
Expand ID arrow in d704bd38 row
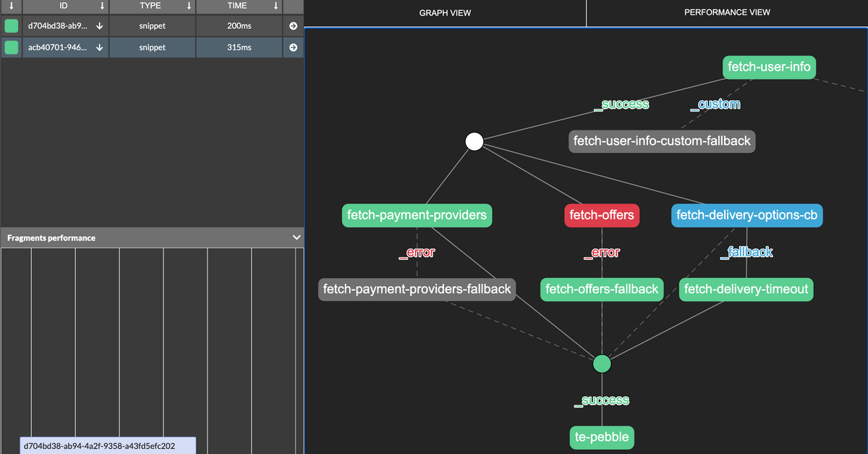tap(99, 26)
